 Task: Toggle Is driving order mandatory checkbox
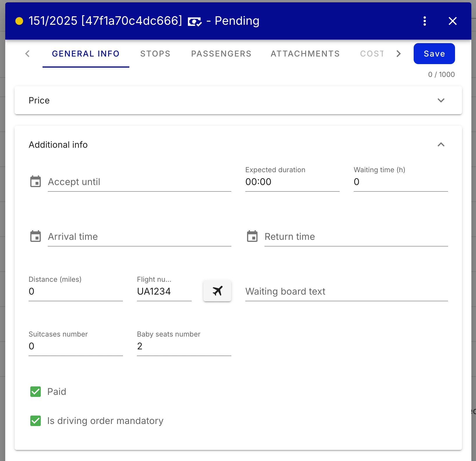(36, 421)
